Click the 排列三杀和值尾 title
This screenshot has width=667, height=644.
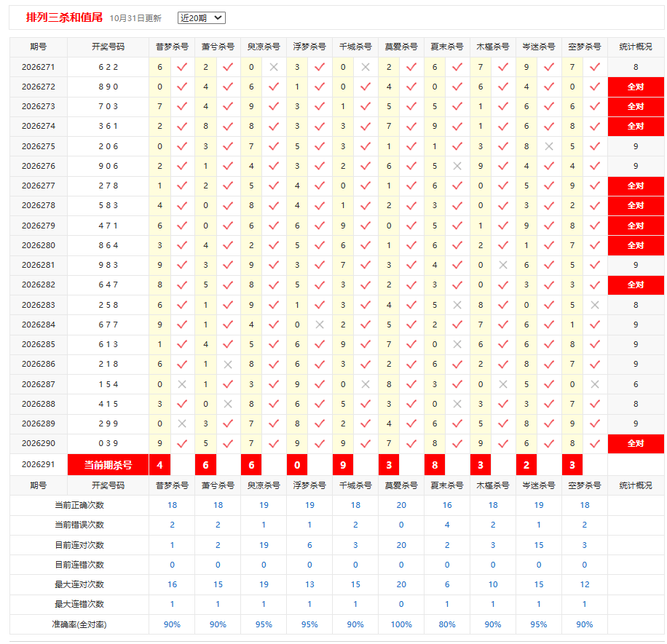tap(64, 17)
